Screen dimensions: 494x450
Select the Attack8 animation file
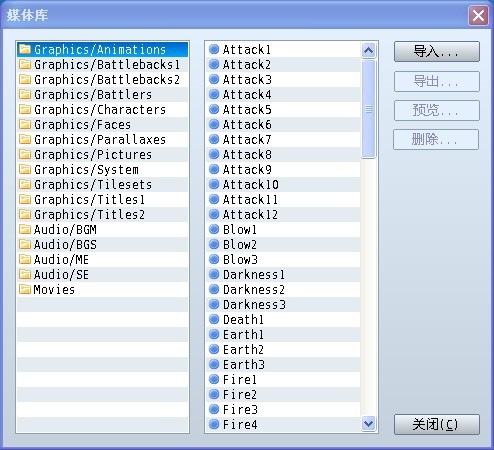pyautogui.click(x=283, y=154)
